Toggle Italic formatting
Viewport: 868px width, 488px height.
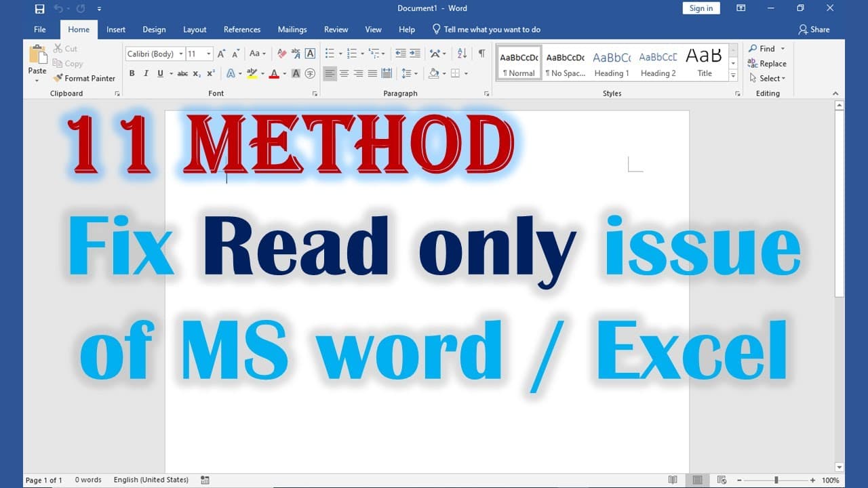click(146, 73)
